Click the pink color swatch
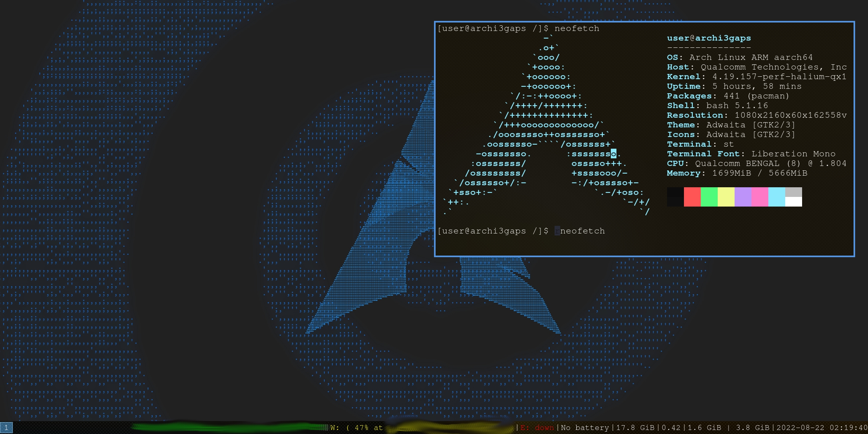868x434 pixels. 759,197
